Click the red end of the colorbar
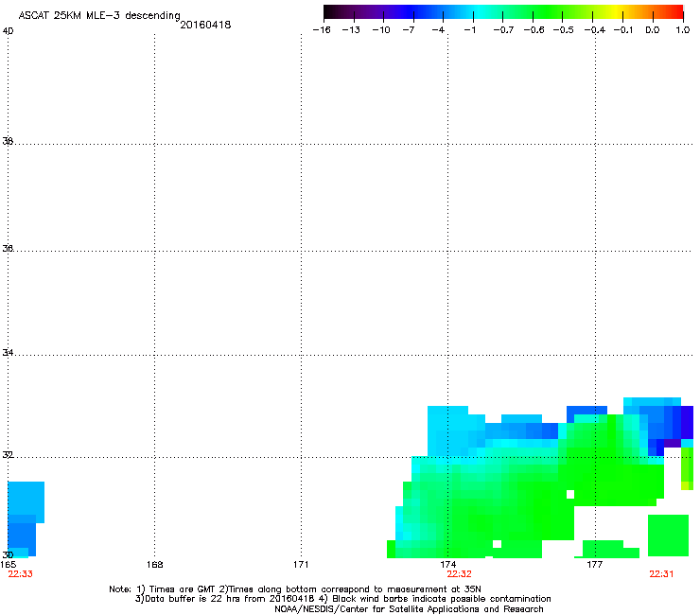This screenshot has width=700, height=615. point(674,11)
